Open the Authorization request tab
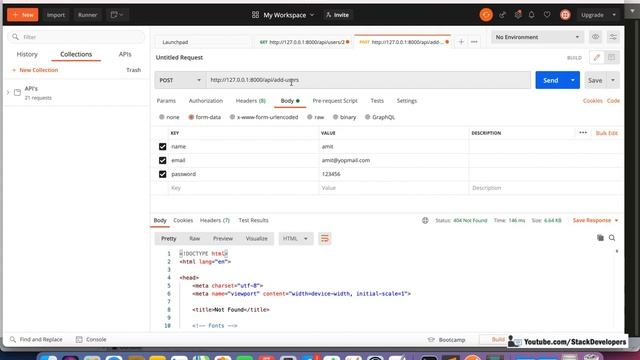This screenshot has height=360, width=640. pyautogui.click(x=206, y=101)
